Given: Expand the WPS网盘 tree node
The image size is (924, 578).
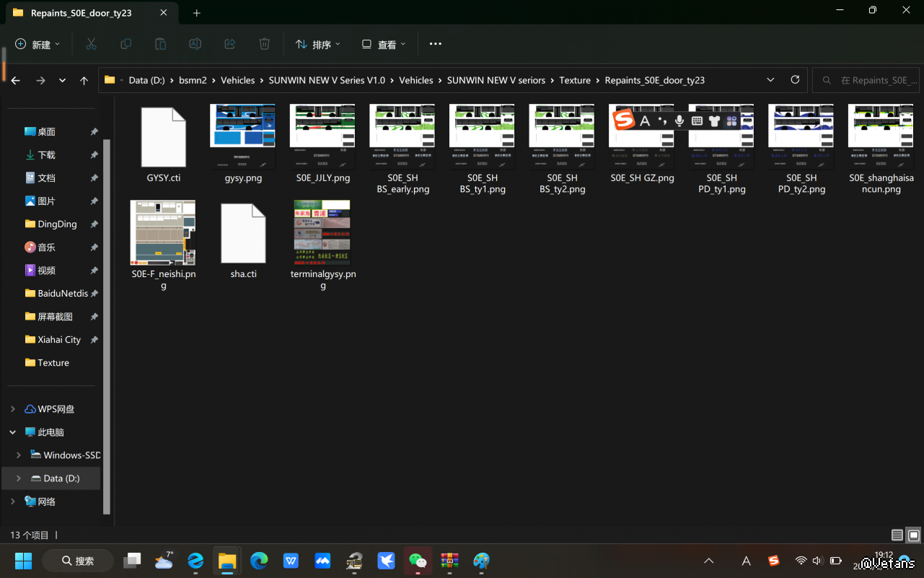Looking at the screenshot, I should coord(13,409).
